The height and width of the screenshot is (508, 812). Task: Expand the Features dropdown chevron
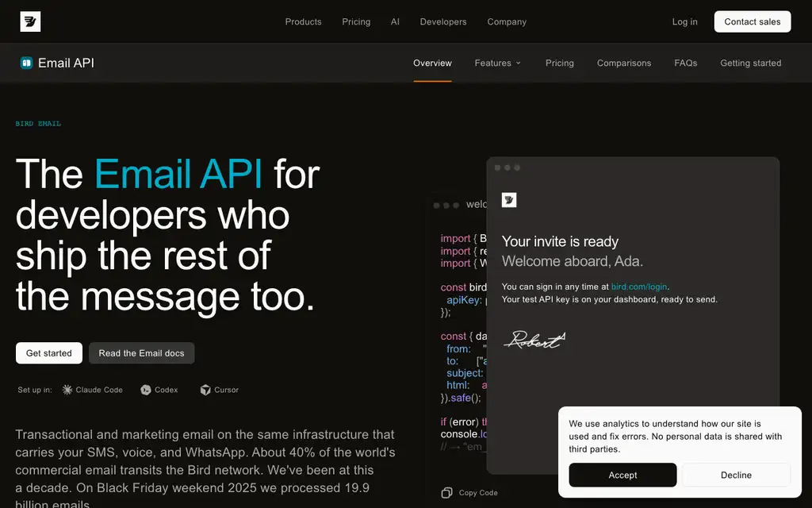pos(518,63)
